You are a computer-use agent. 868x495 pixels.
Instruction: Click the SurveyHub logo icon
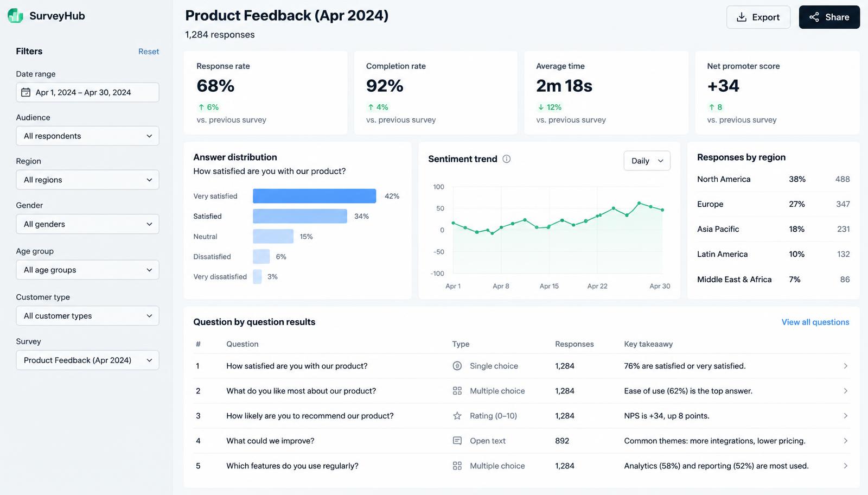(15, 16)
